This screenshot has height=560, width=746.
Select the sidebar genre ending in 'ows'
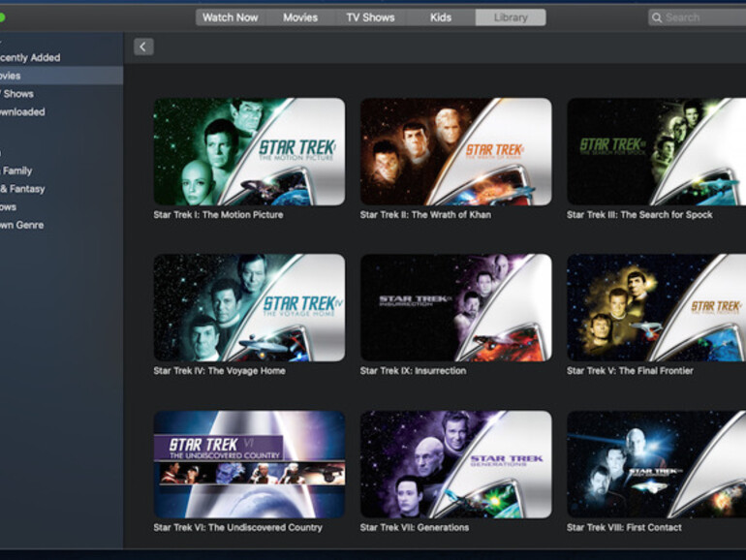click(61, 207)
